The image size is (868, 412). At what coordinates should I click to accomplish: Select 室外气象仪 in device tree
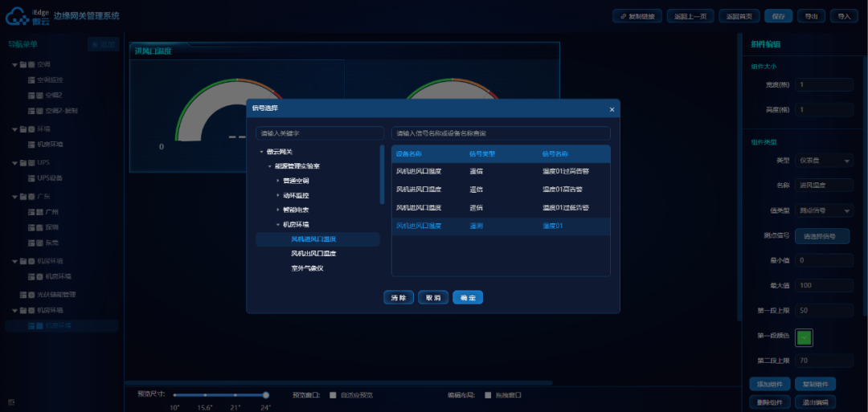307,268
